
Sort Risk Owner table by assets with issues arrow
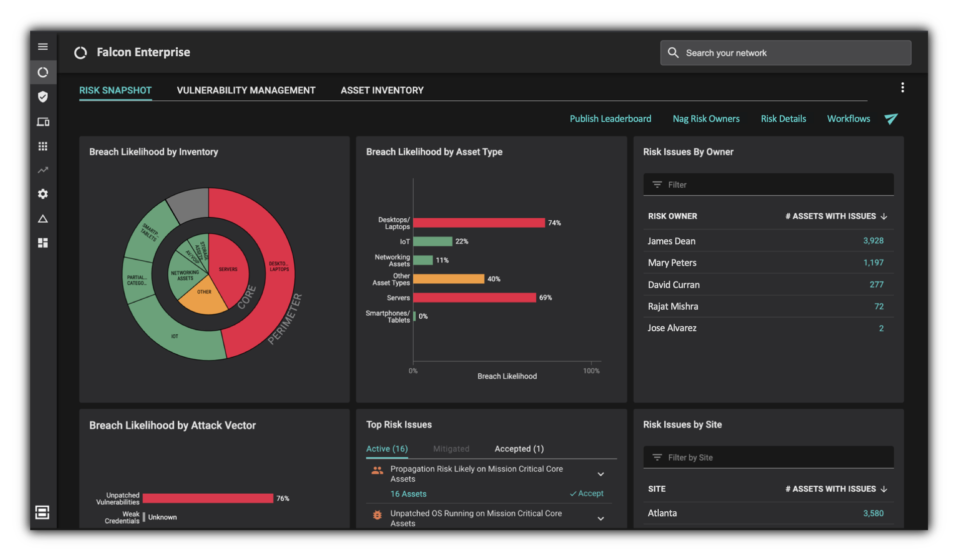[884, 216]
